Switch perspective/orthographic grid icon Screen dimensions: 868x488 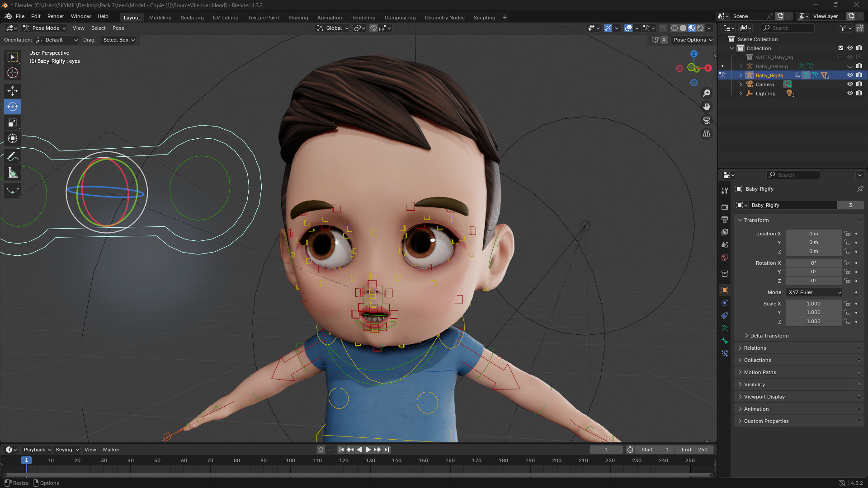(x=707, y=134)
